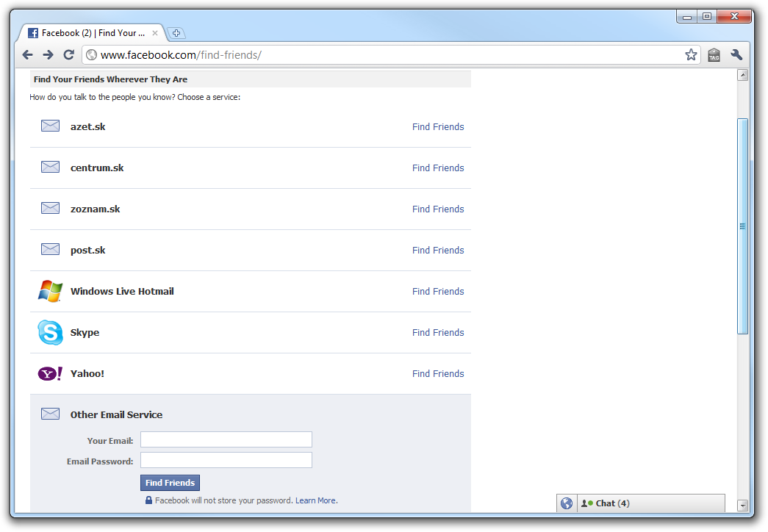Click the post.sk envelope icon

pyautogui.click(x=50, y=249)
